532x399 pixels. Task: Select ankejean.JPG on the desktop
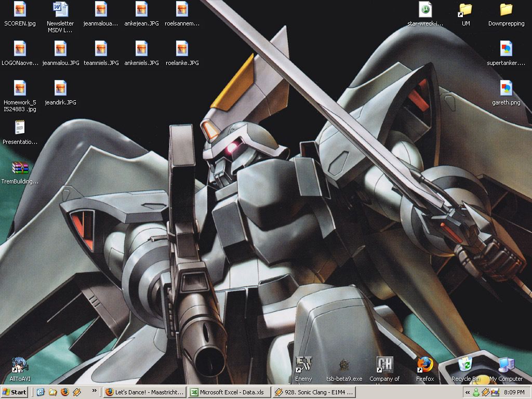coord(141,14)
